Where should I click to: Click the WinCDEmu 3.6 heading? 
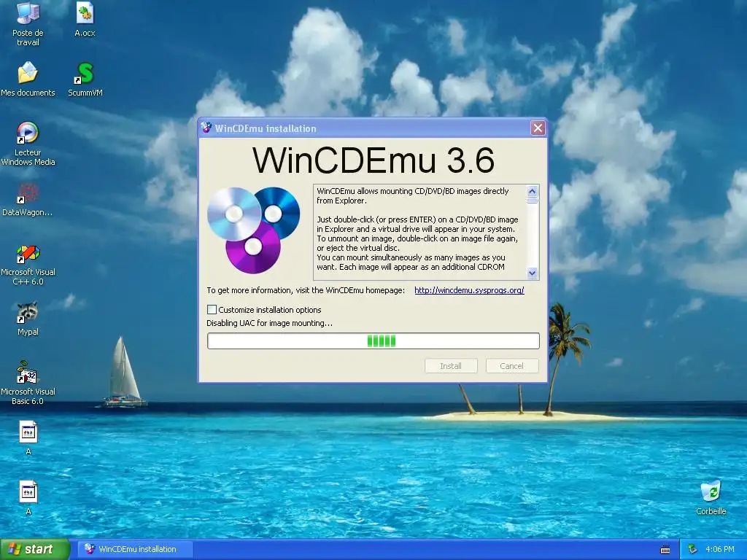(x=373, y=160)
